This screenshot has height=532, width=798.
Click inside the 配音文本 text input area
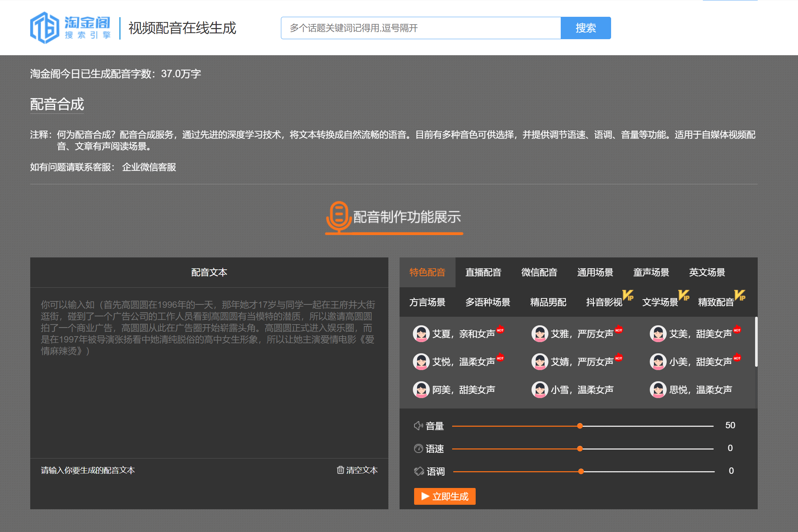pos(209,373)
